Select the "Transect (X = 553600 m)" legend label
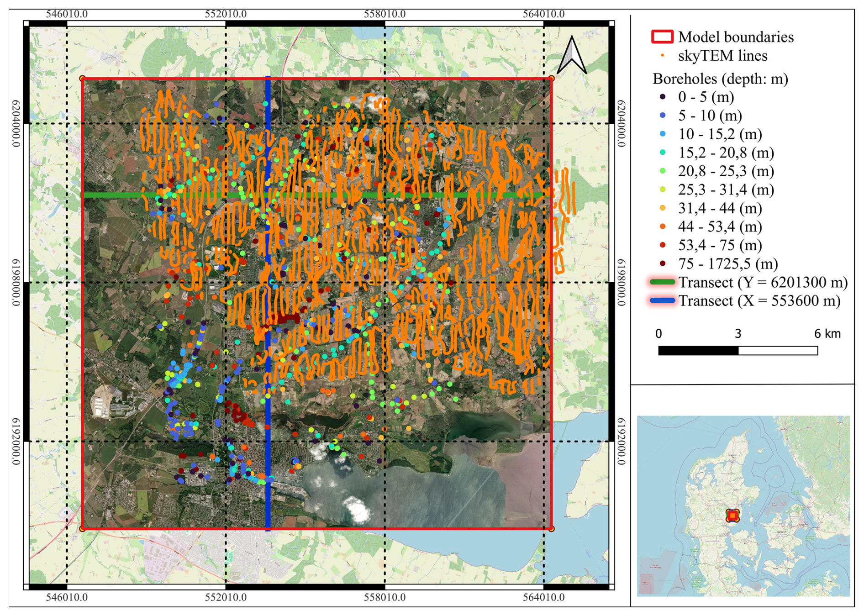This screenshot has height=616, width=864. 759,300
